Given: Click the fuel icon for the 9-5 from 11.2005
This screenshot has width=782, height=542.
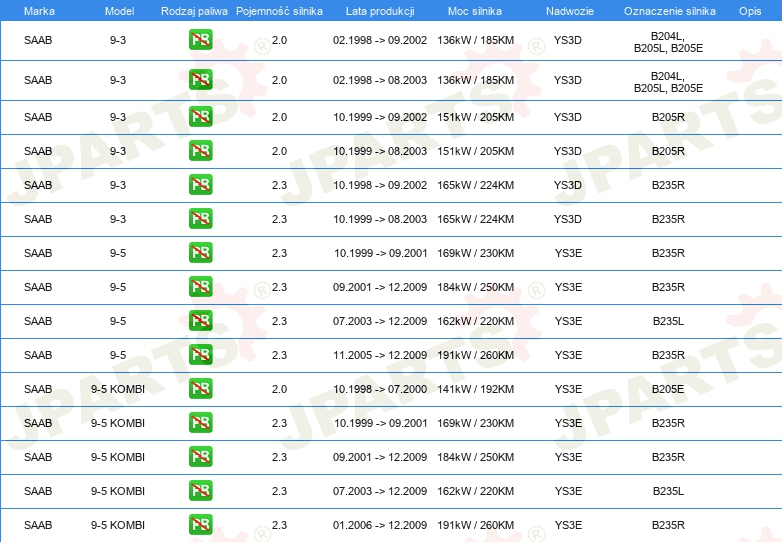Looking at the screenshot, I should 200,355.
